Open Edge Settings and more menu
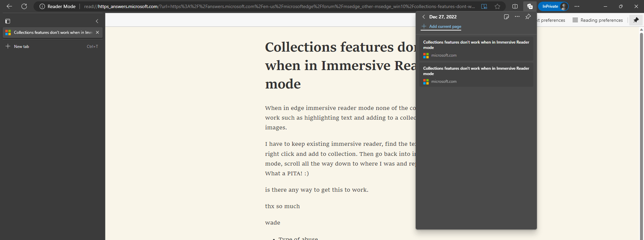Screen dimensions: 644x240 coord(577,6)
